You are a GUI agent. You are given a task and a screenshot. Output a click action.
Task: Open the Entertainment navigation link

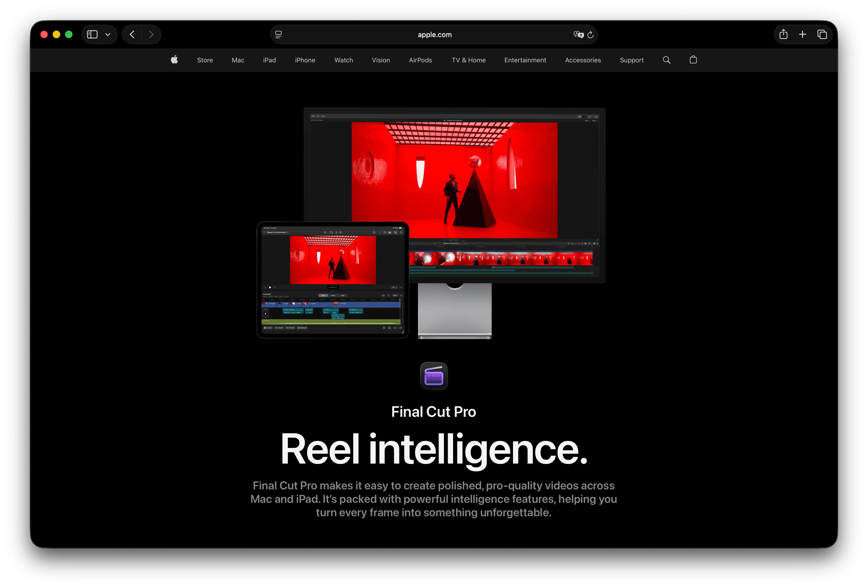coord(525,60)
